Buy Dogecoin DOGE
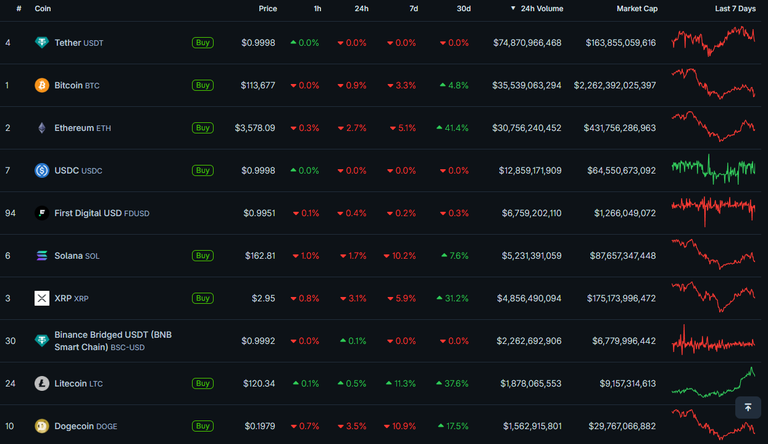Image resolution: width=768 pixels, height=444 pixels. coord(203,426)
